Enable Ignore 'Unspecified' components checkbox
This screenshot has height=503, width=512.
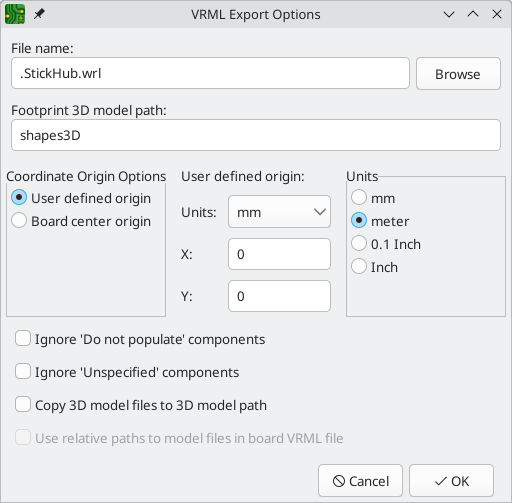127,372
